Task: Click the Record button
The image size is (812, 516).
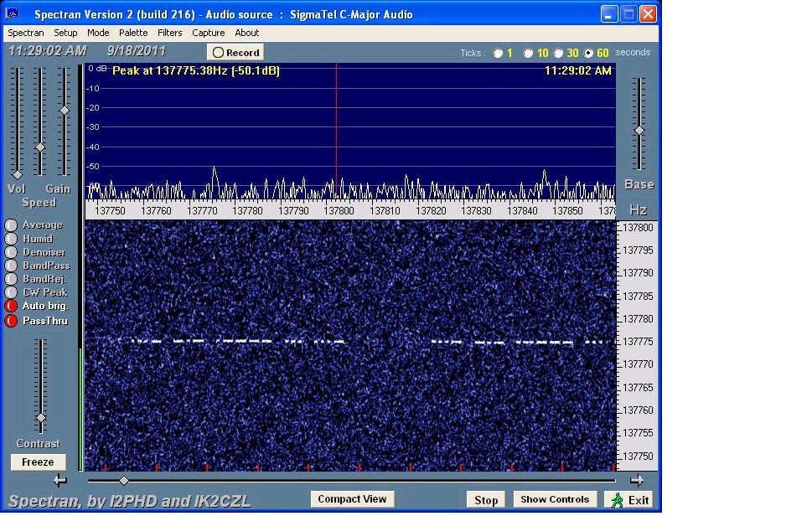Action: (x=235, y=52)
